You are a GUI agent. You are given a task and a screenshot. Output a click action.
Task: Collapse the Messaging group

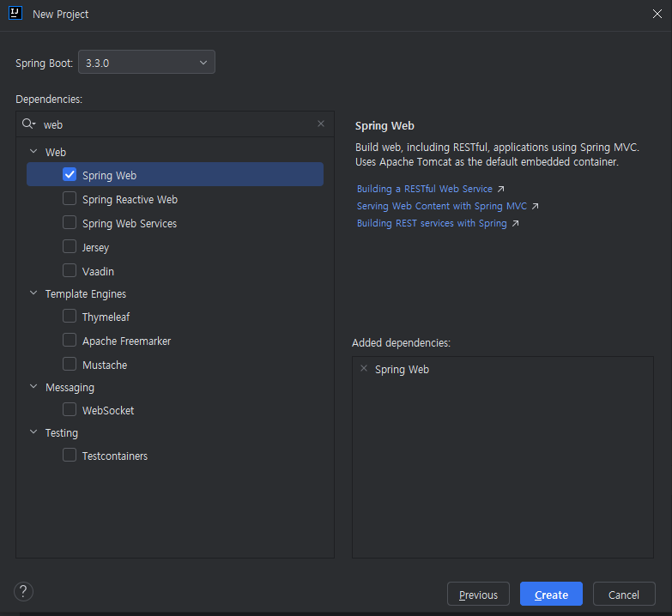33,386
